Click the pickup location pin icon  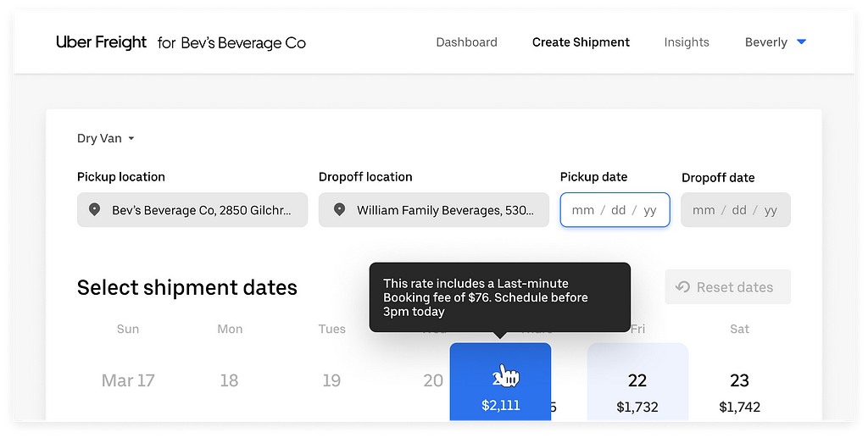95,209
